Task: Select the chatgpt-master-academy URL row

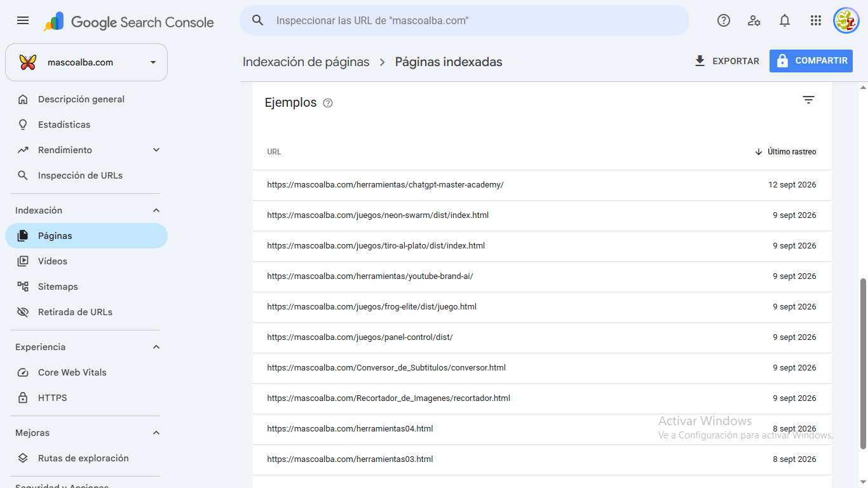Action: tap(542, 185)
